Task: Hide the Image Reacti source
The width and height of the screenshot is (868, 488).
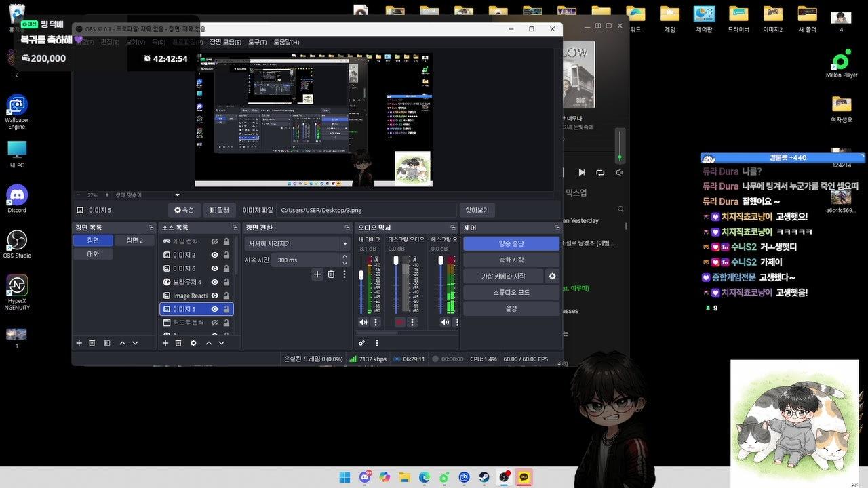Action: (214, 296)
